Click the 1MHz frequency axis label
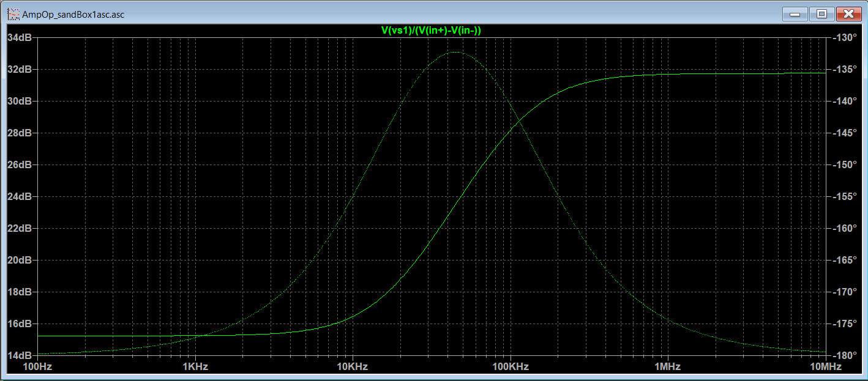 (668, 367)
